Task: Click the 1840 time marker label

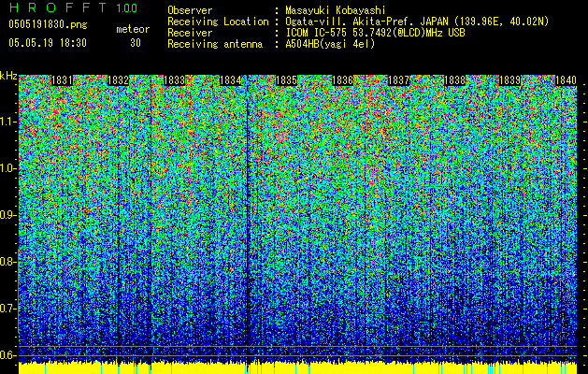Action: [x=566, y=80]
